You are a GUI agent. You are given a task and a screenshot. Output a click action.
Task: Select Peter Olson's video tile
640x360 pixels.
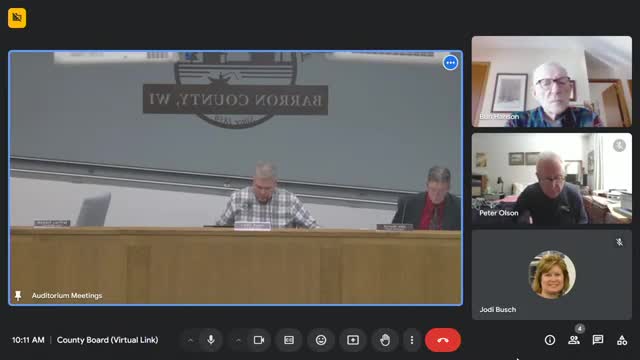(552, 178)
